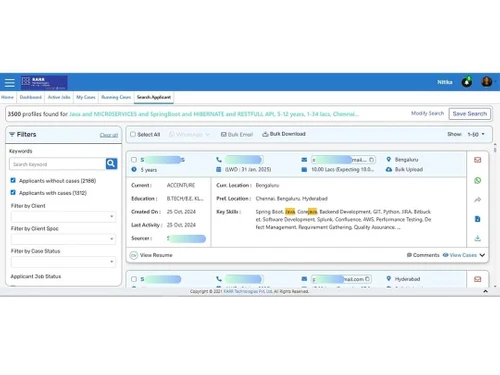Click the phone icon of Hyderabad applicant
The image size is (500, 375).
point(219,279)
